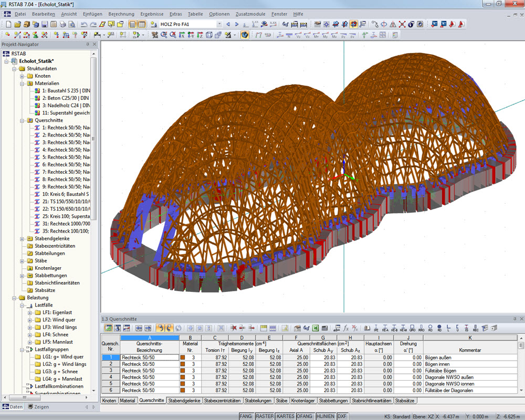Expand LF1: Eigenlast load case node
The width and height of the screenshot is (525, 420).
click(x=30, y=312)
